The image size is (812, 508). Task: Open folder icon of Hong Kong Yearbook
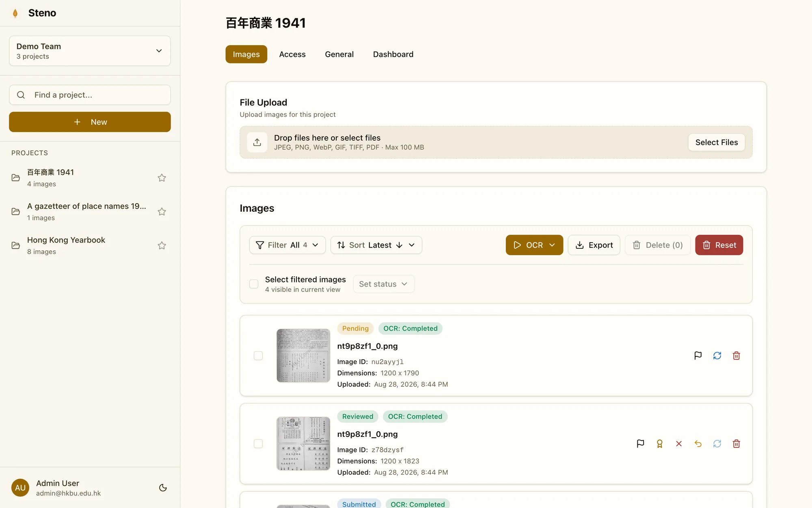point(16,245)
